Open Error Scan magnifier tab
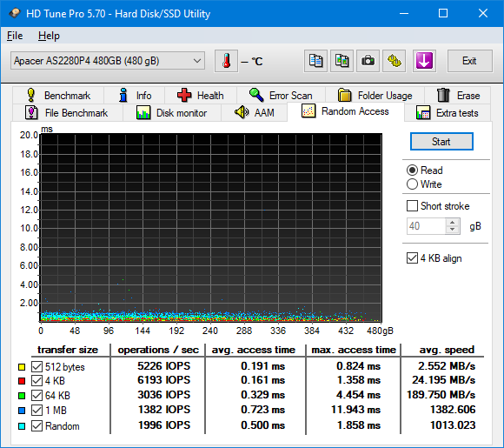Screen dimensions: 504x448 281,96
